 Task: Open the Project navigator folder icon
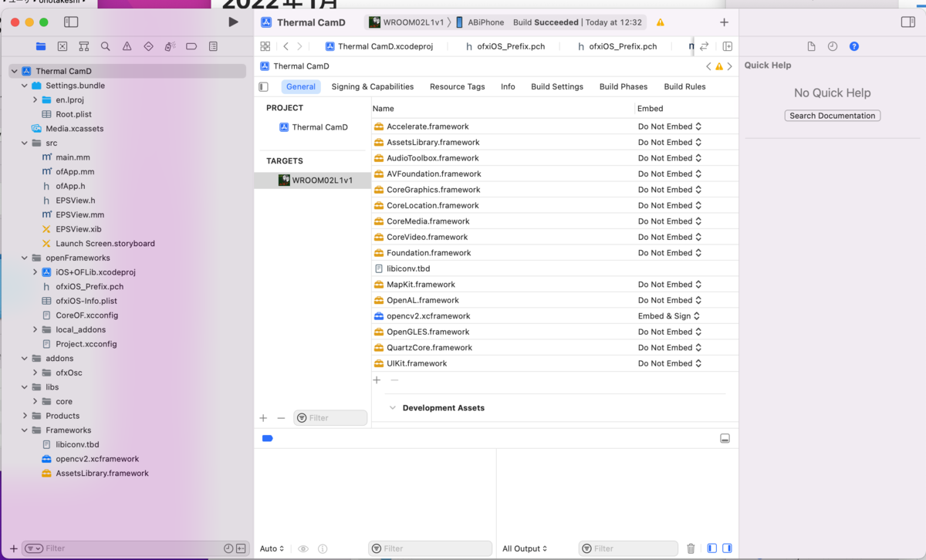[41, 46]
